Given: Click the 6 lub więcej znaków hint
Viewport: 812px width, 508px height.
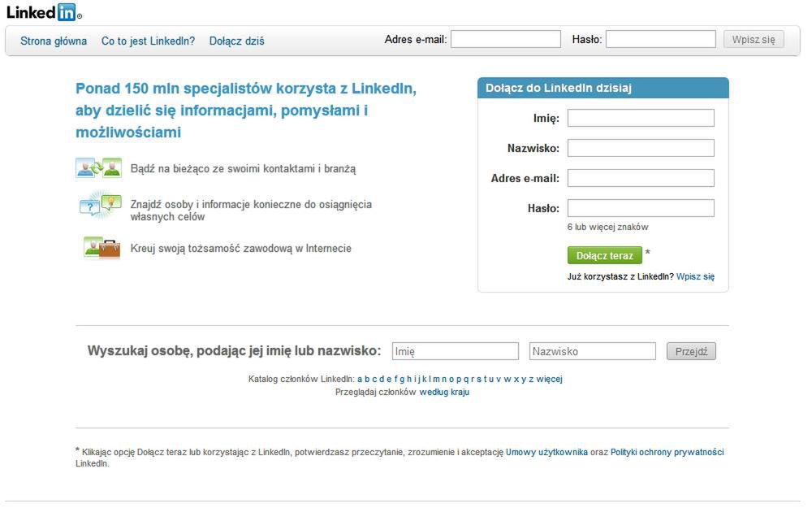Looking at the screenshot, I should (x=607, y=227).
